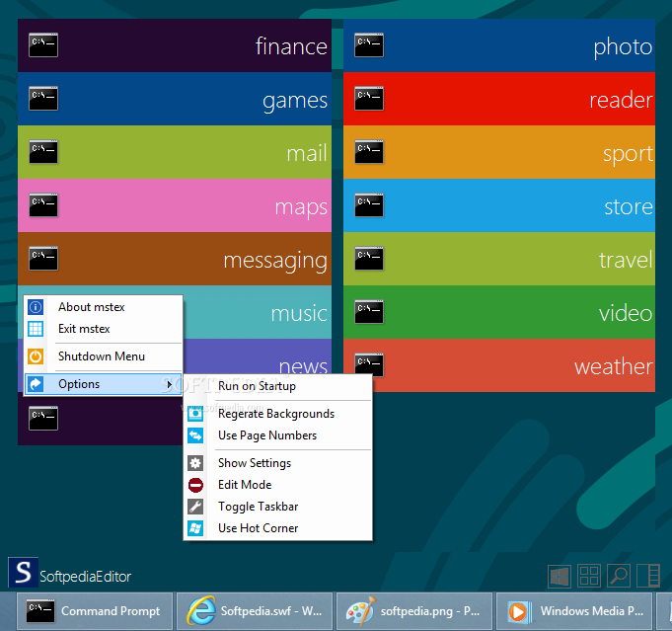This screenshot has width=672, height=631.
Task: Click the magnifying glass search icon
Action: [619, 576]
